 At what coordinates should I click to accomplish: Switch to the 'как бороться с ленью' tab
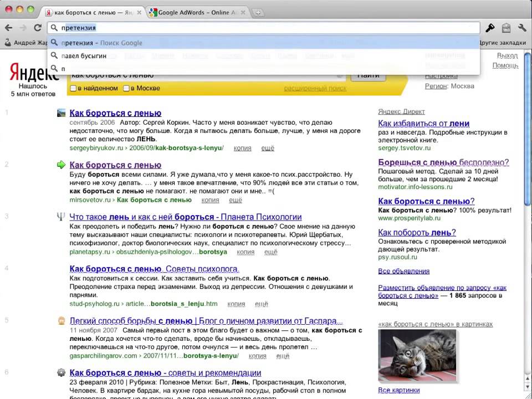[x=94, y=13]
